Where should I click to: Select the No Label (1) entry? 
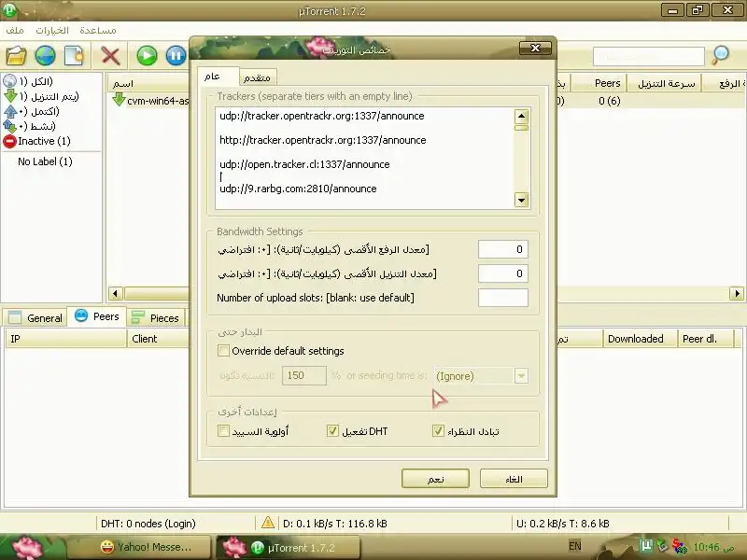point(45,161)
